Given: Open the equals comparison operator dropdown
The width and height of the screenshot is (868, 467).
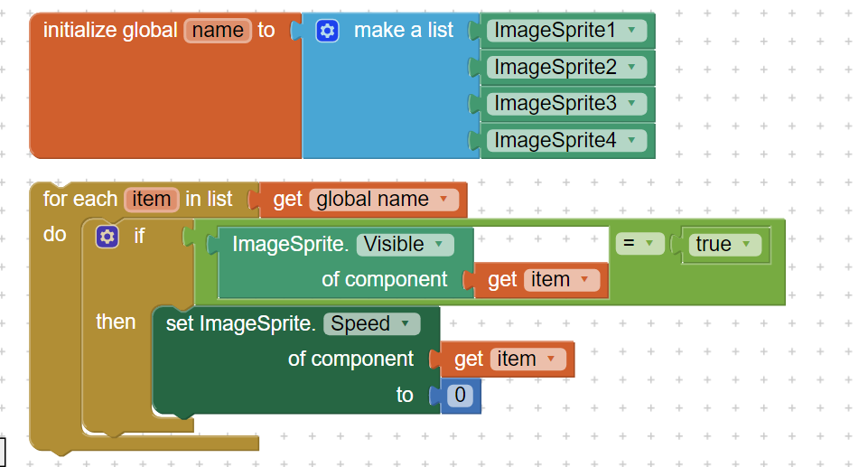Looking at the screenshot, I should pyautogui.click(x=648, y=244).
